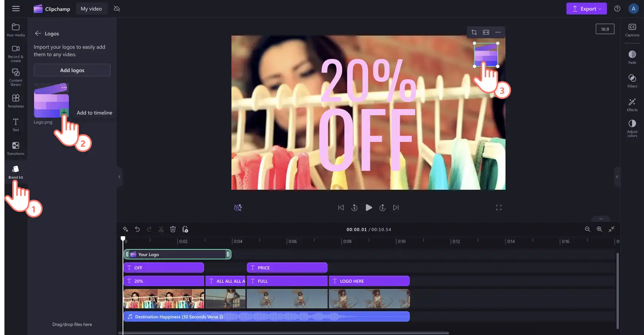
Task: Zoom out the timeline
Action: [x=587, y=229]
